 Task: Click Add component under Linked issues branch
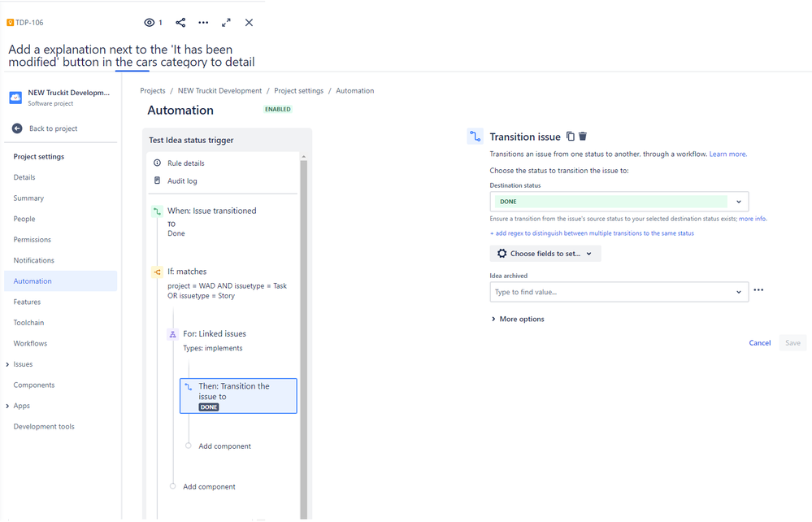225,446
